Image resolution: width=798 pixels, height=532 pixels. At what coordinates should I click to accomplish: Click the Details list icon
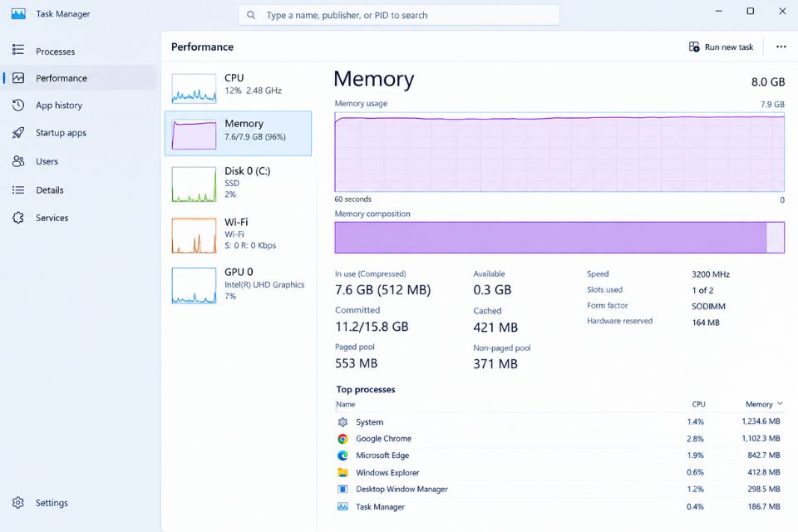click(18, 190)
